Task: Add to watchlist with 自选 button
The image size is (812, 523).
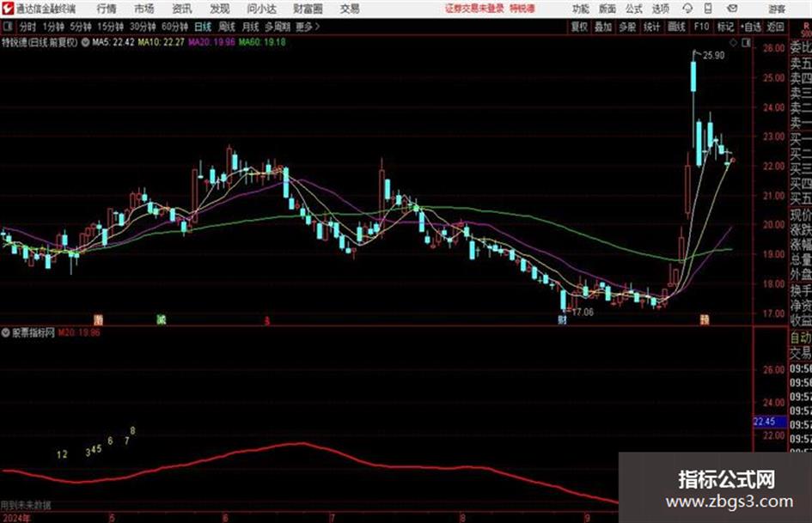Action: tap(750, 27)
